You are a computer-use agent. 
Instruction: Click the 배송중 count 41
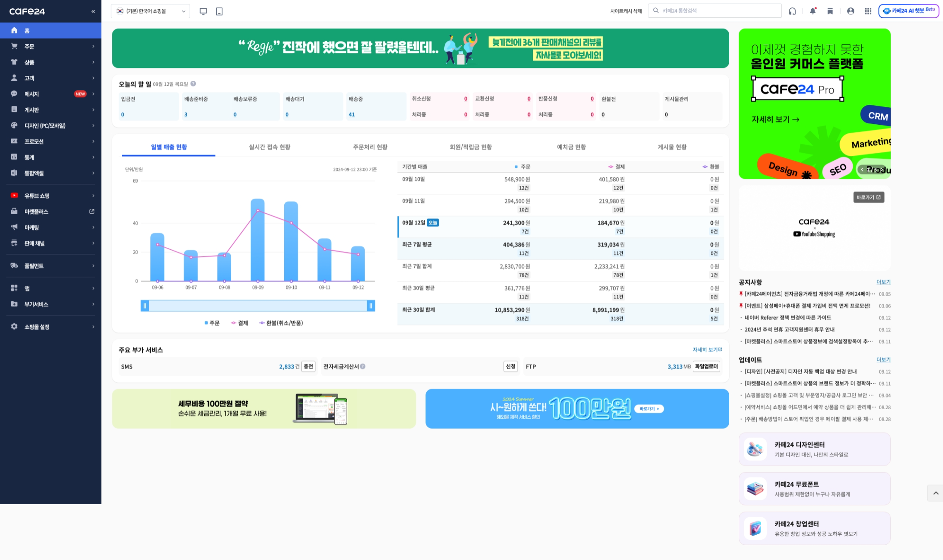(351, 115)
